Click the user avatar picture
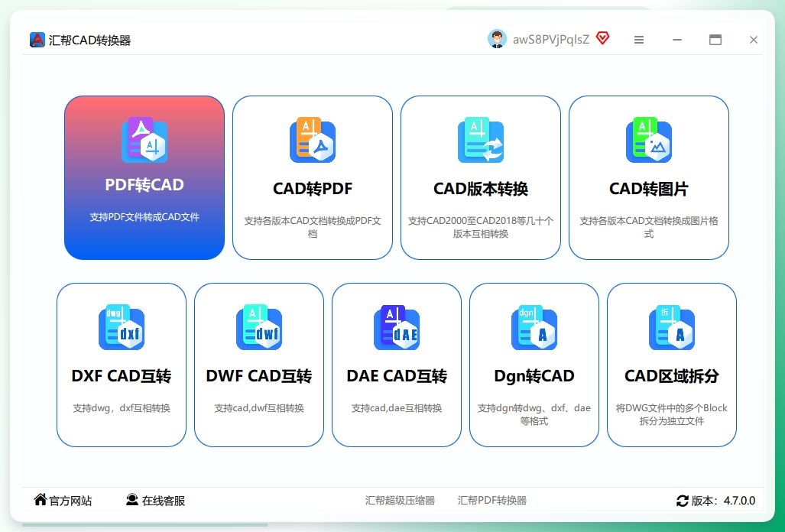Image resolution: width=785 pixels, height=532 pixels. [497, 39]
